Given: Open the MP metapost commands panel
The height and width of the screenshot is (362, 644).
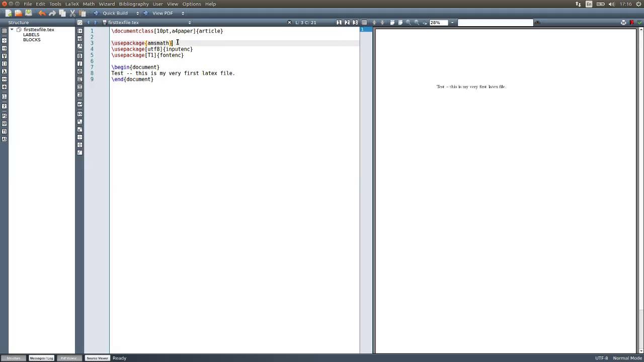Looking at the screenshot, I should pos(5,124).
